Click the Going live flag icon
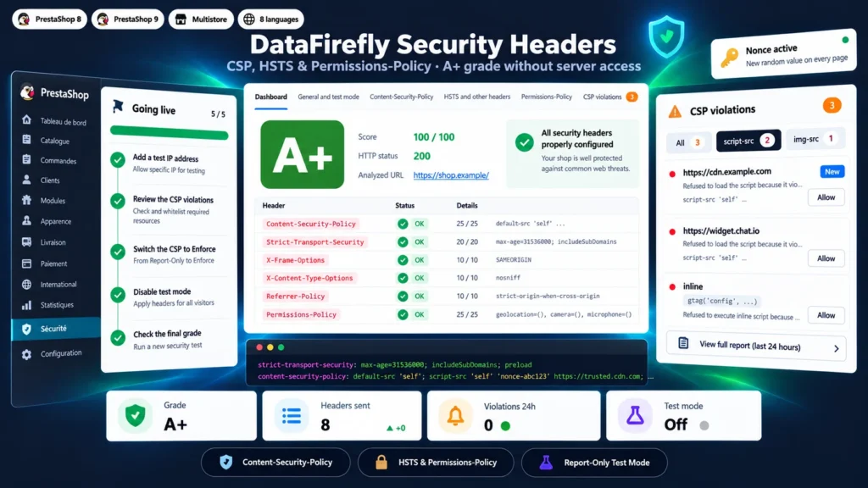Screen dimensions: 868x488 118,106
